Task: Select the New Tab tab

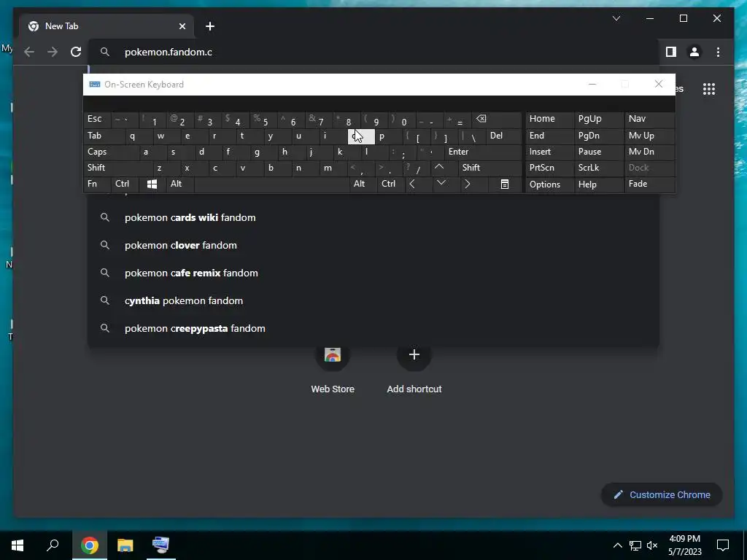Action: click(x=107, y=26)
